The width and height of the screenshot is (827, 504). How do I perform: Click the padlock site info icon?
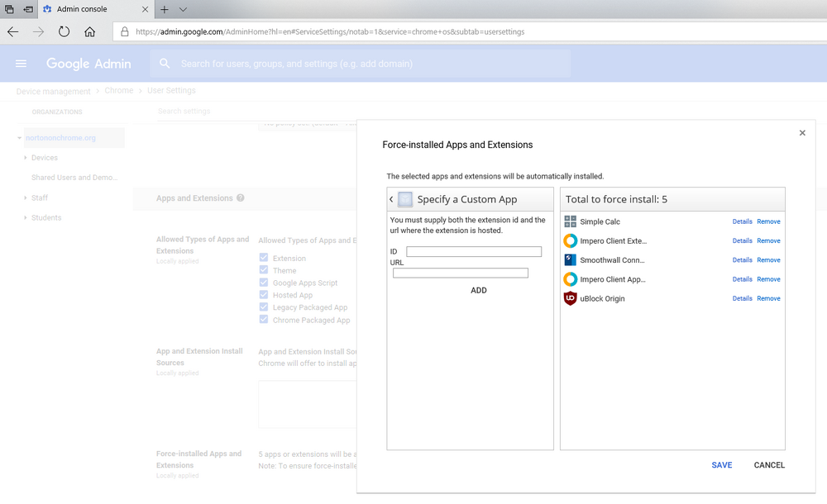coord(125,31)
